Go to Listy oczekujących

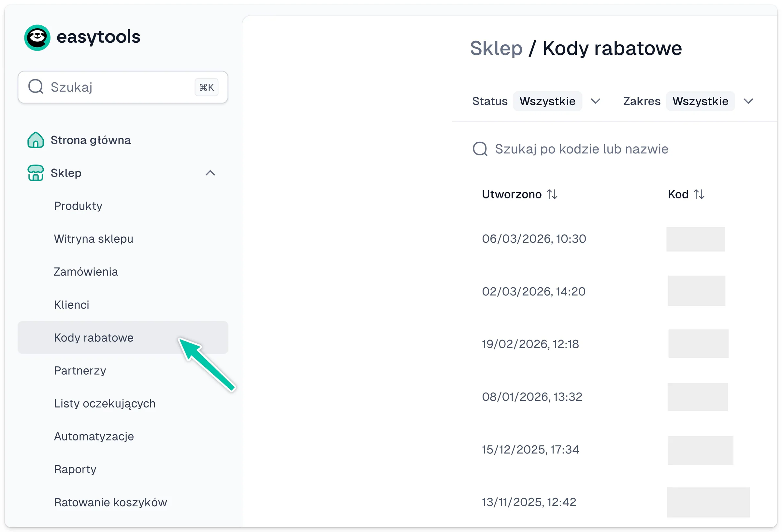123,403
